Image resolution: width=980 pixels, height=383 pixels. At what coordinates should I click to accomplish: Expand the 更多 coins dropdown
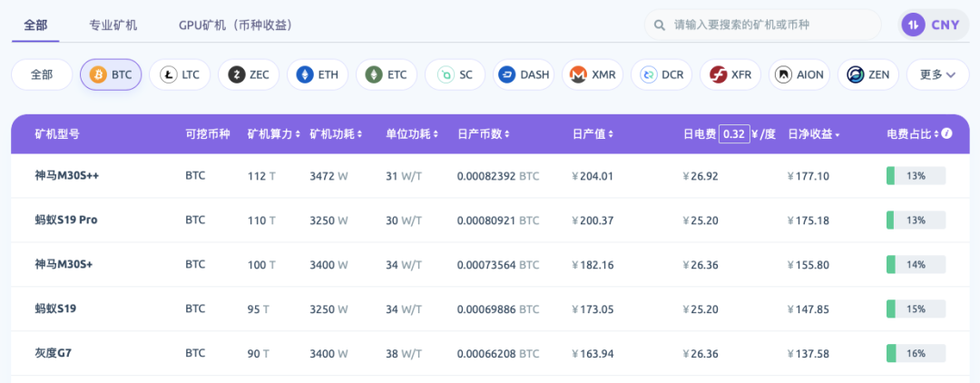click(937, 74)
